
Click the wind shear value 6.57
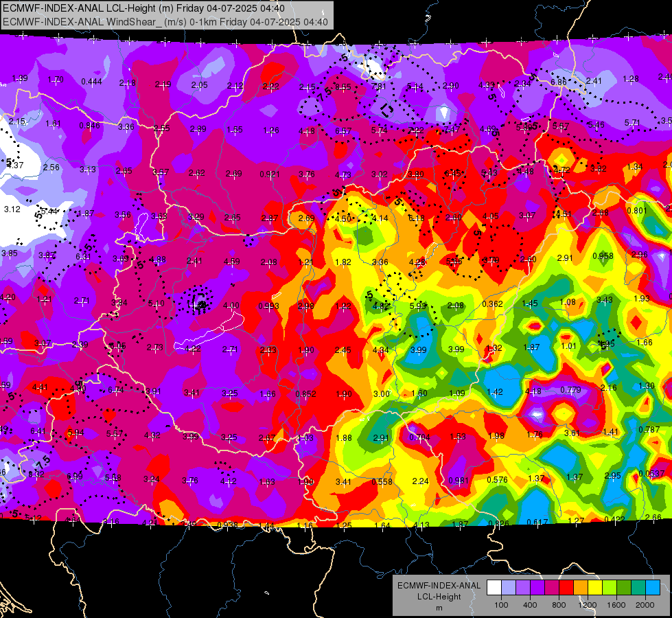pos(343,130)
